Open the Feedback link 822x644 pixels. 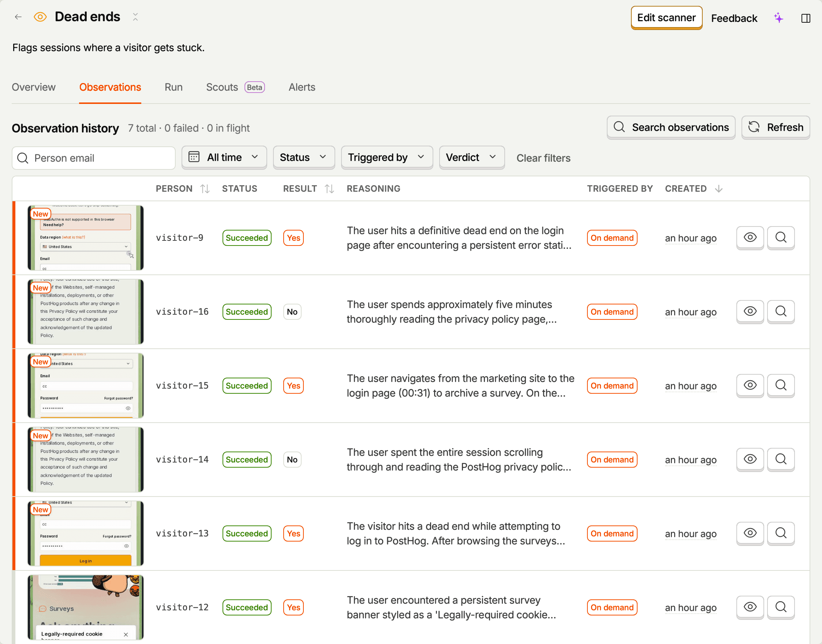pos(734,18)
